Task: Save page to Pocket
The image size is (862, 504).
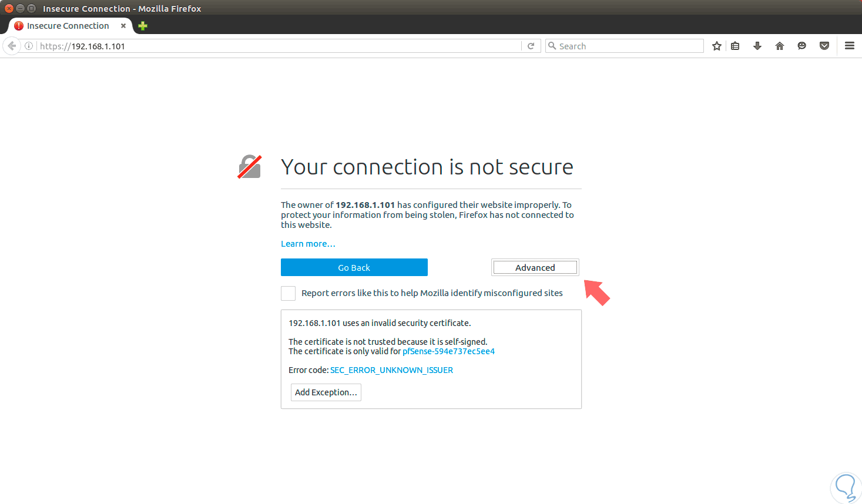Action: (824, 46)
